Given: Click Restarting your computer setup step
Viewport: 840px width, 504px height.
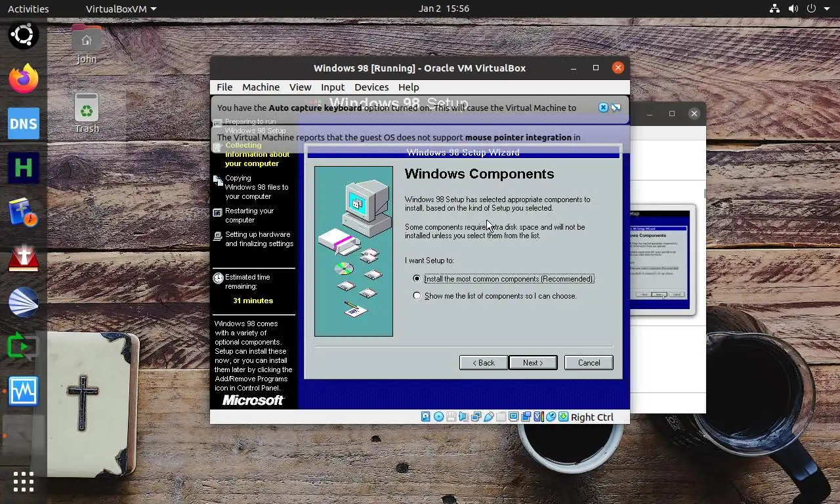Looking at the screenshot, I should pos(249,215).
